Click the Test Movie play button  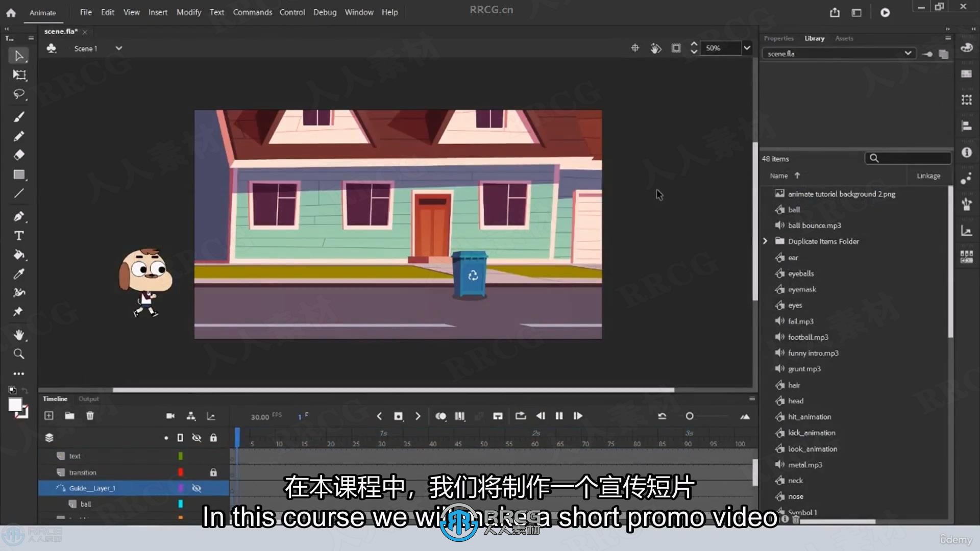pos(885,12)
